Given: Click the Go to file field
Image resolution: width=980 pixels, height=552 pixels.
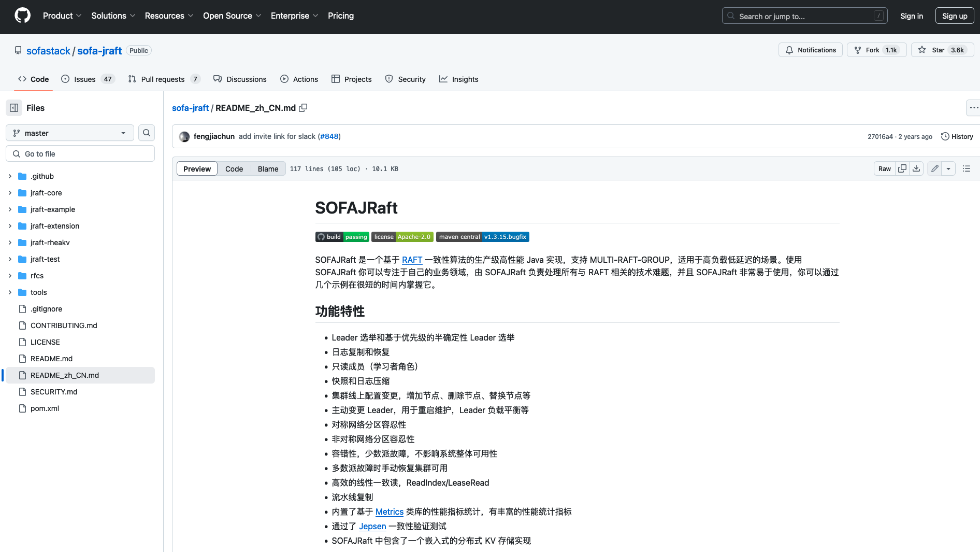Looking at the screenshot, I should [80, 154].
